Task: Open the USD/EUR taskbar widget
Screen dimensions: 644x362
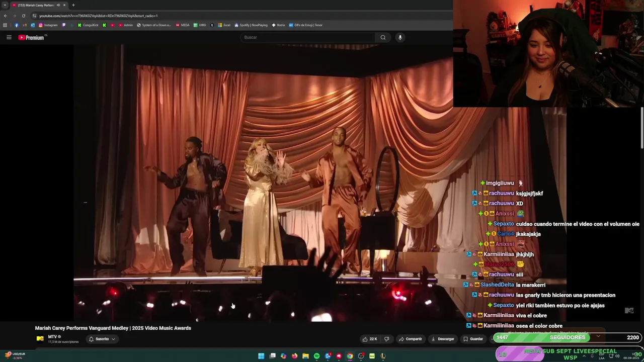Action: pyautogui.click(x=14, y=355)
